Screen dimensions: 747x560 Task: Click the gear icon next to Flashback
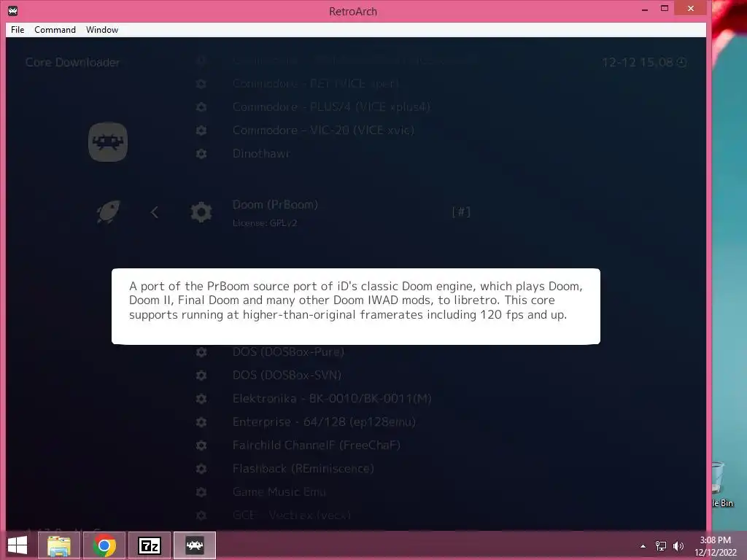pyautogui.click(x=201, y=469)
